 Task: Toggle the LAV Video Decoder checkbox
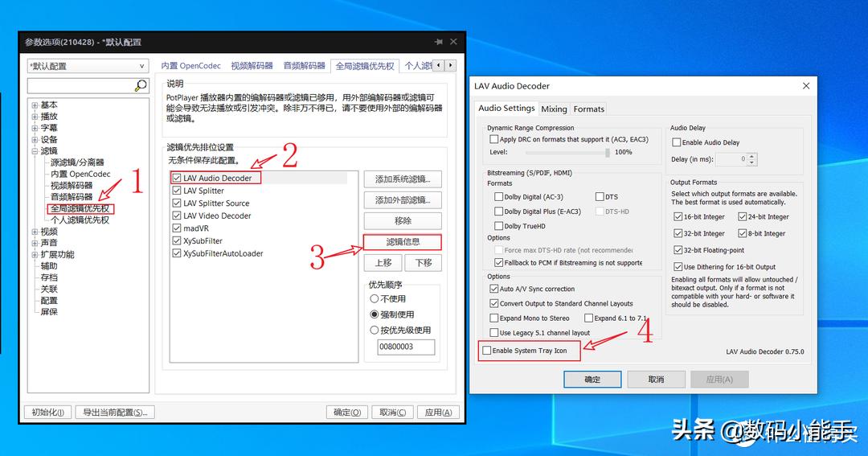(177, 216)
